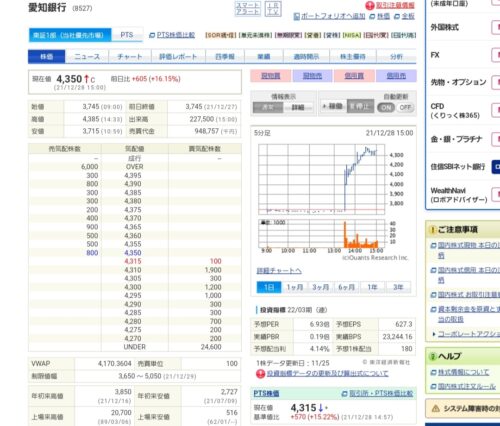The image size is (500, 426).
Task: Open the PTS株価比較 link
Action: (176, 35)
